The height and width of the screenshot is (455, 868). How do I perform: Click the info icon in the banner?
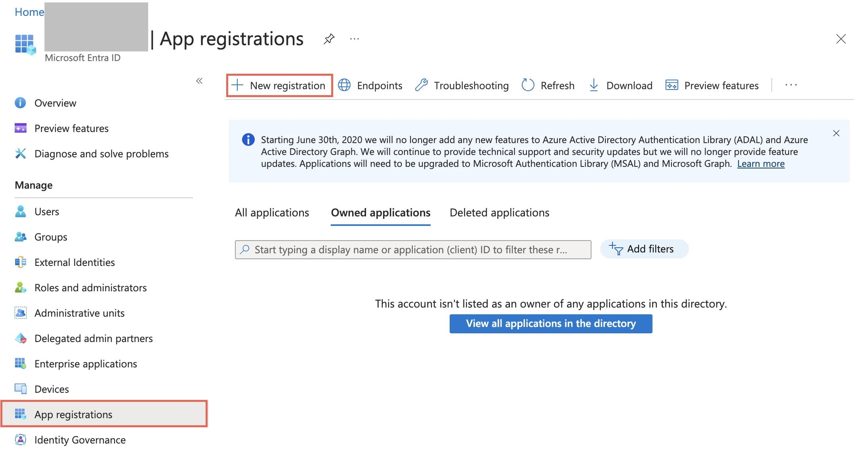pyautogui.click(x=248, y=140)
